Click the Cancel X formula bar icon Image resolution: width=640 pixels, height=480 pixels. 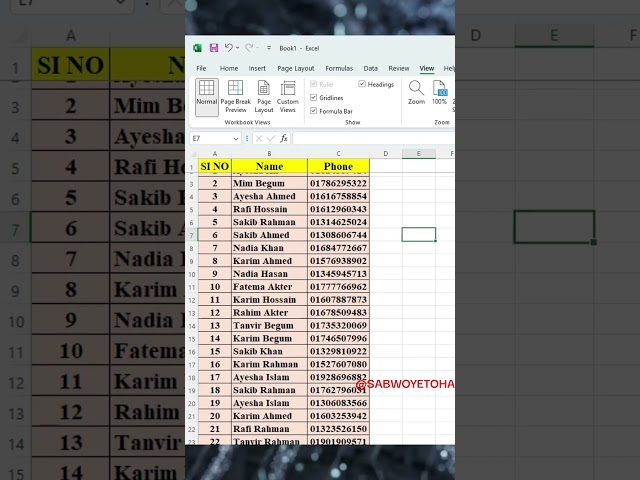[258, 139]
